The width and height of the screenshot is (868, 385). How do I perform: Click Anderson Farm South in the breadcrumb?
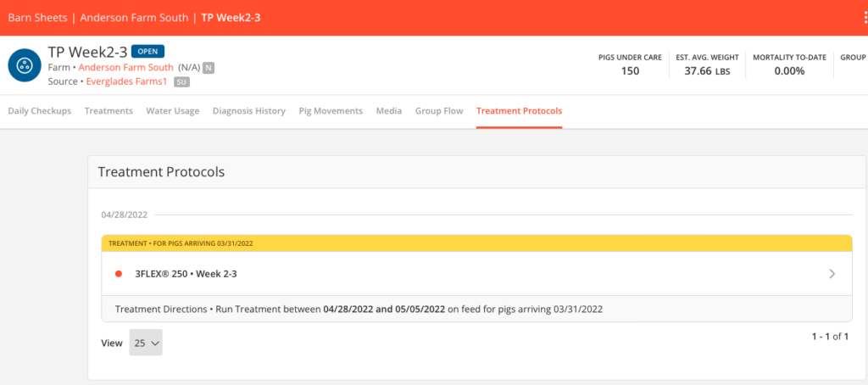134,17
